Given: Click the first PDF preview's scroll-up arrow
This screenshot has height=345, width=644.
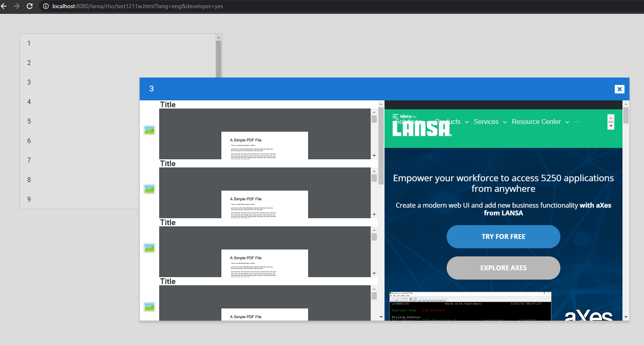Looking at the screenshot, I should click(x=374, y=112).
